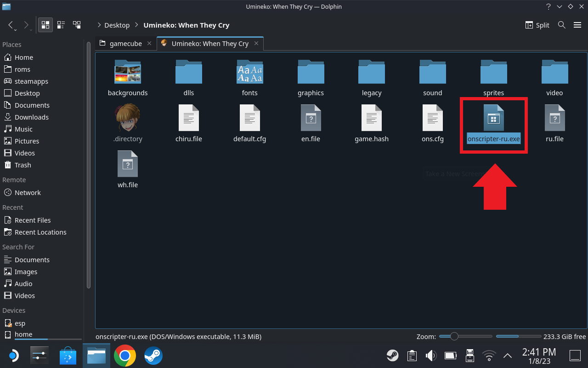
Task: Switch to Details tree view mode
Action: click(x=77, y=25)
